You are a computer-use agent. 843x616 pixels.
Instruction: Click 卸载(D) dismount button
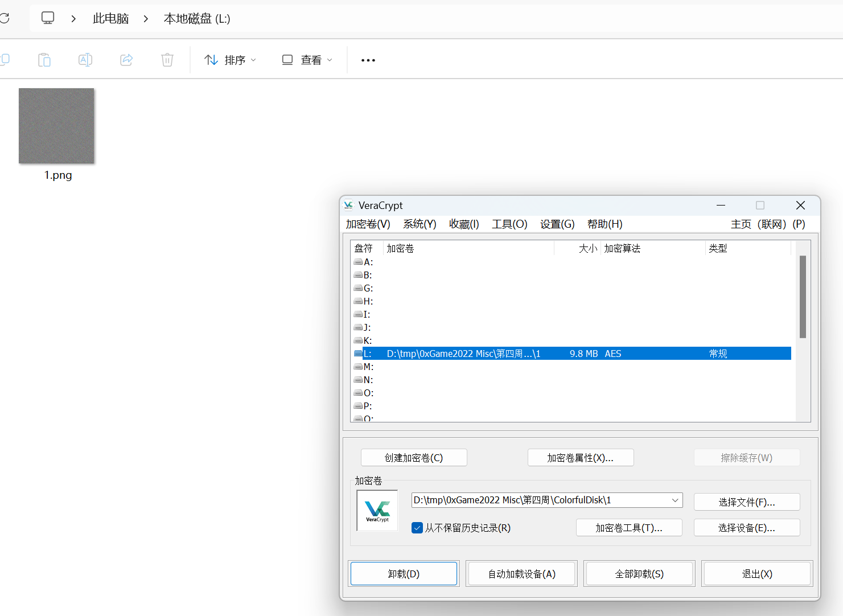point(404,574)
